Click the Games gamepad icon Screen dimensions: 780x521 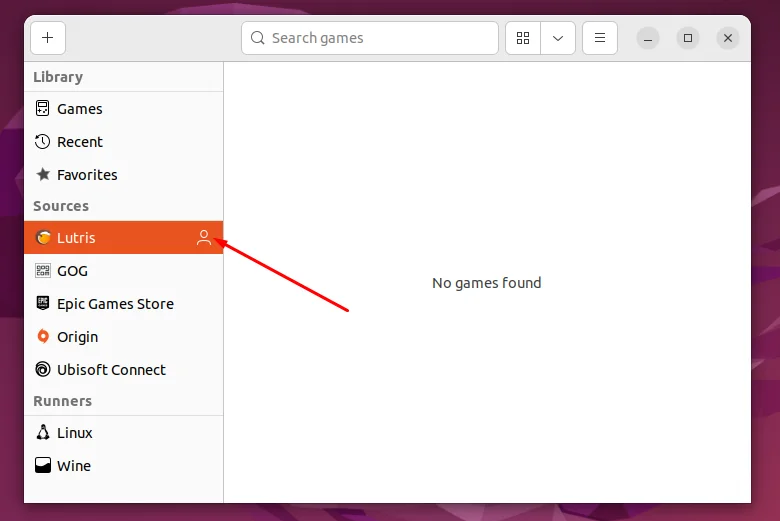click(42, 108)
